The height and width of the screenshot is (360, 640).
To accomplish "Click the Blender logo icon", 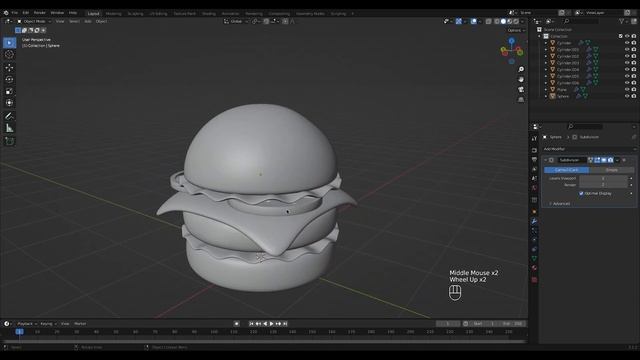I will coord(6,13).
